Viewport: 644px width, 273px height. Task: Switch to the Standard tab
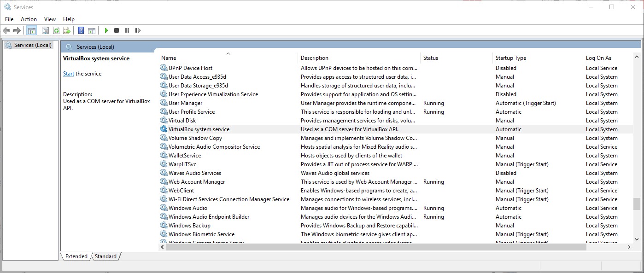tap(105, 256)
